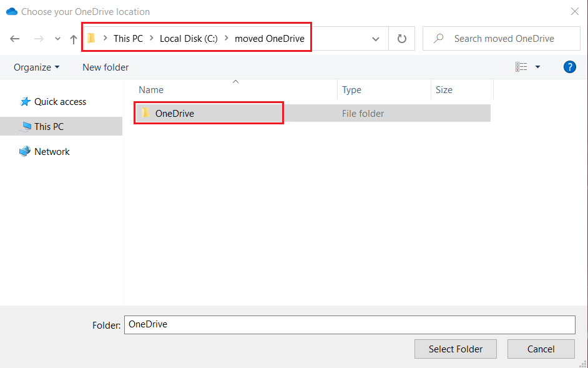Viewport: 588px width, 368px height.
Task: Click the change view layout icon
Action: pyautogui.click(x=521, y=67)
